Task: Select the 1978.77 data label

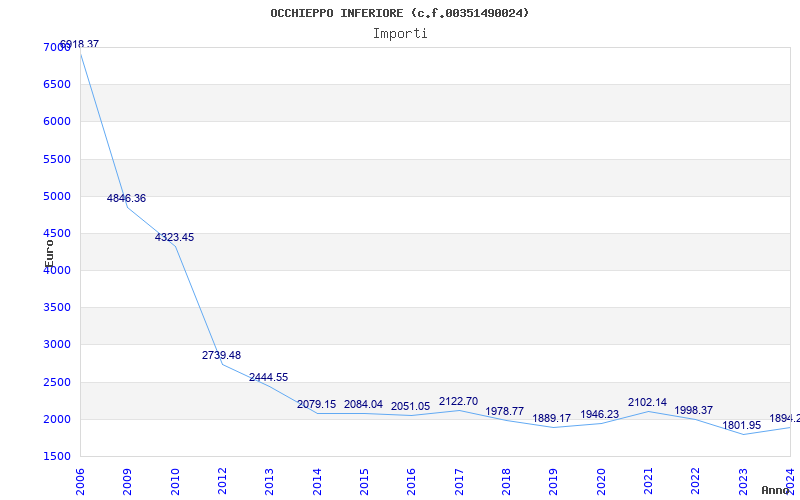Action: [x=505, y=411]
